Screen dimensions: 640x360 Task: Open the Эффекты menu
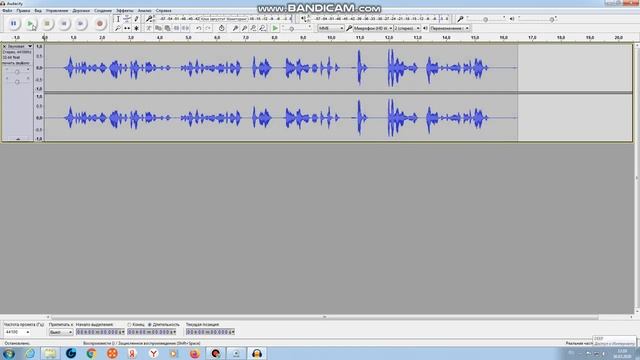click(125, 11)
